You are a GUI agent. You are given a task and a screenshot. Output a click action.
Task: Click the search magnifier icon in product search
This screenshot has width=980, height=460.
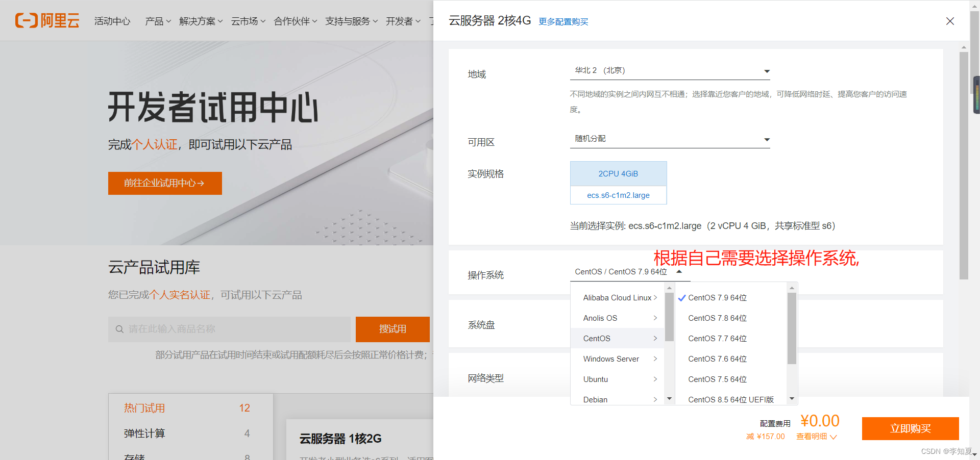pos(119,329)
